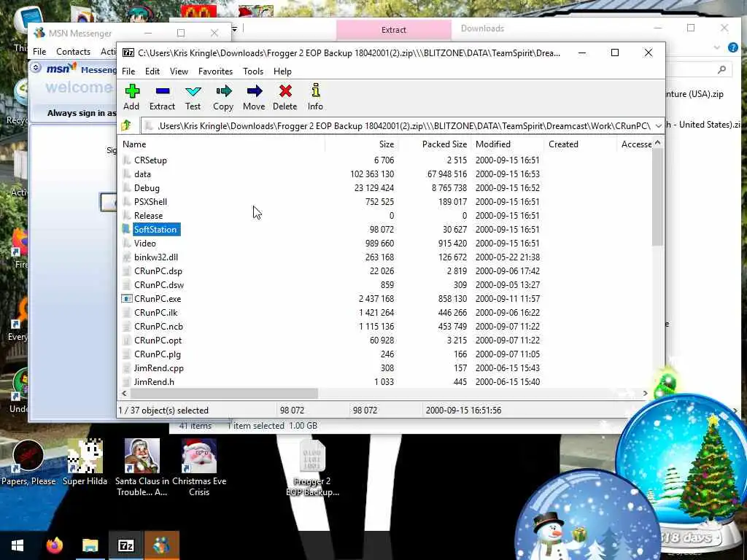
Task: Click the Test toolbar icon
Action: point(193,91)
